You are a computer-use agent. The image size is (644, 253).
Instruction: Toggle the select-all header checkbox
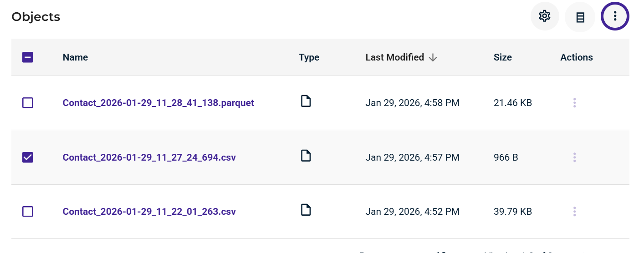point(28,57)
